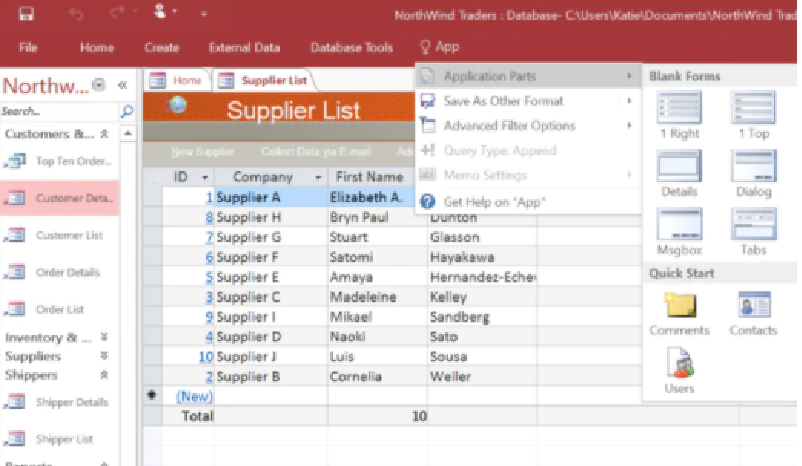Collapse the Customers & Orders group

[104, 134]
